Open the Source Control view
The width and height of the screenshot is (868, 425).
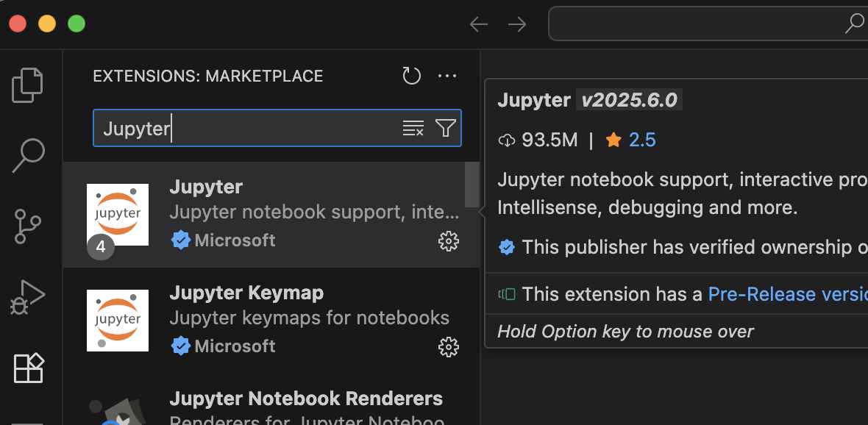click(x=28, y=226)
